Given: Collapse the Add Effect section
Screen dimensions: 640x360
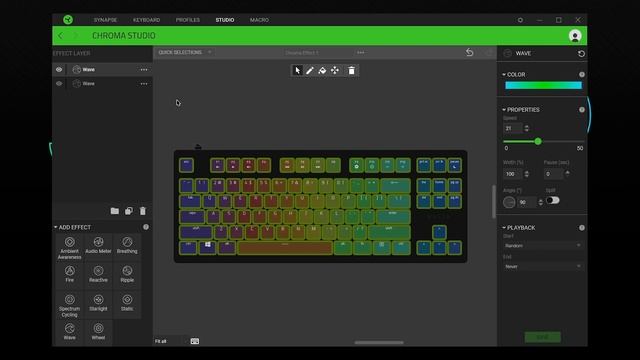Looking at the screenshot, I should point(56,227).
